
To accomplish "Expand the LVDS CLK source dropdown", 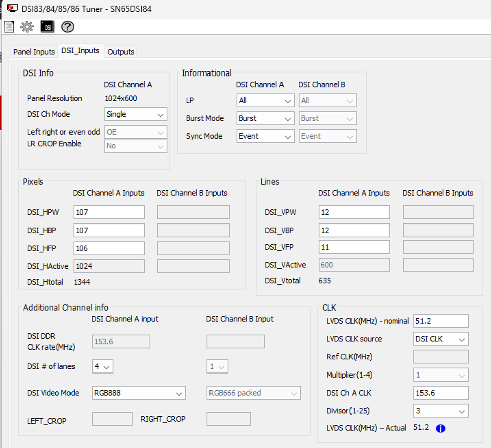I will pyautogui.click(x=441, y=339).
